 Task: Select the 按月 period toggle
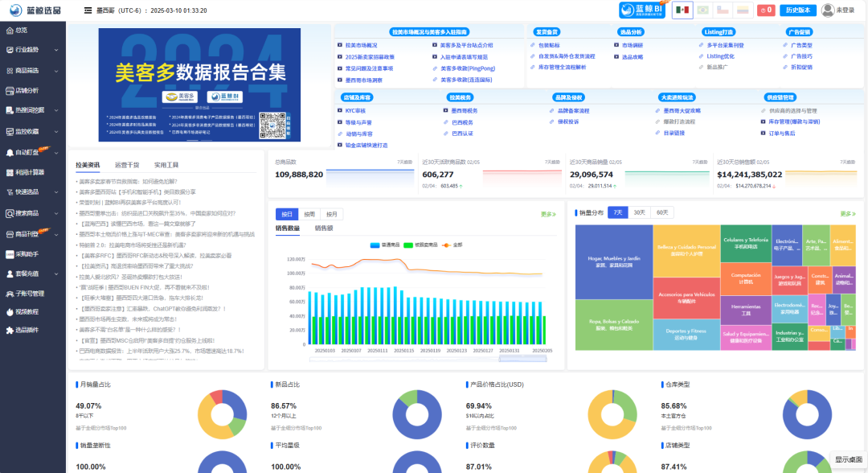(x=332, y=214)
